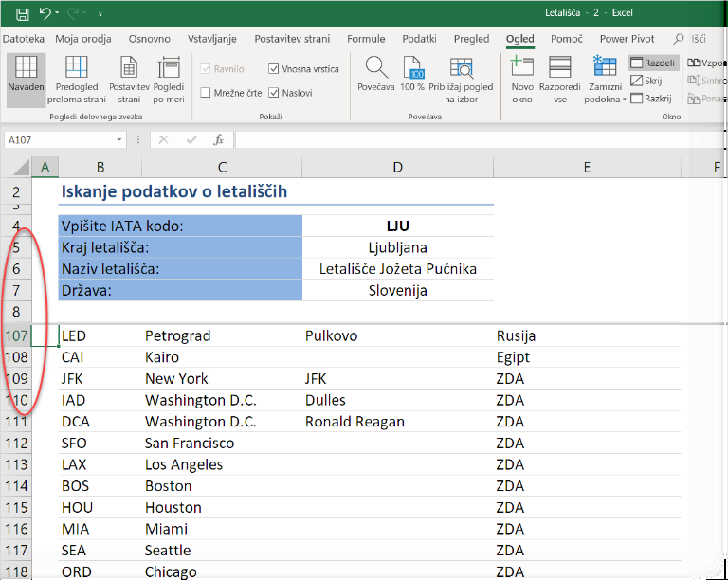This screenshot has height=580, width=728.
Task: Click the Slovenija cell
Action: click(x=398, y=290)
